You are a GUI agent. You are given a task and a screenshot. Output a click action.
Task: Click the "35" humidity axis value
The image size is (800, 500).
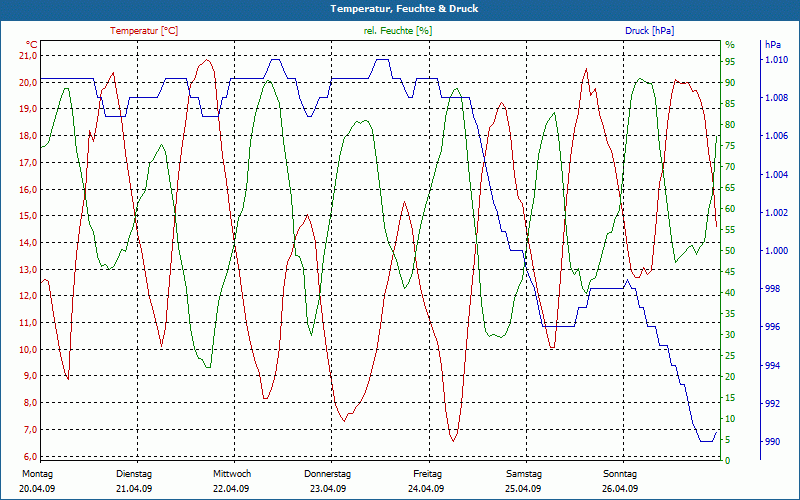(x=730, y=314)
